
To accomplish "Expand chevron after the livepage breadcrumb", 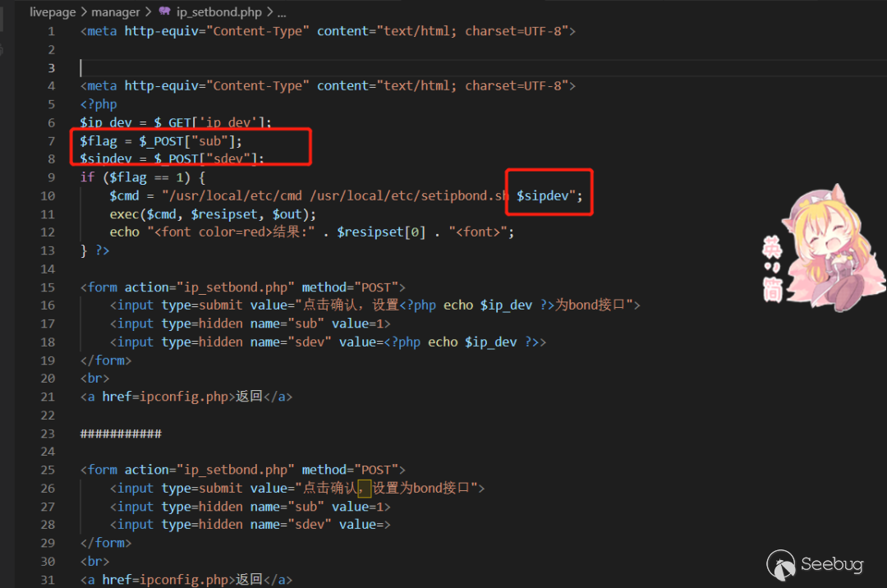I will 84,11.
